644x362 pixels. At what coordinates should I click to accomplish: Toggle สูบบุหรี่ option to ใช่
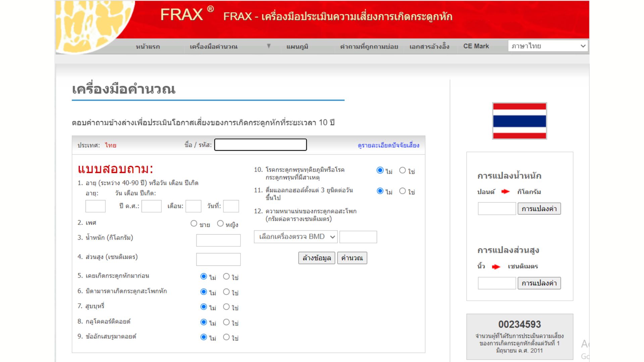tap(226, 307)
